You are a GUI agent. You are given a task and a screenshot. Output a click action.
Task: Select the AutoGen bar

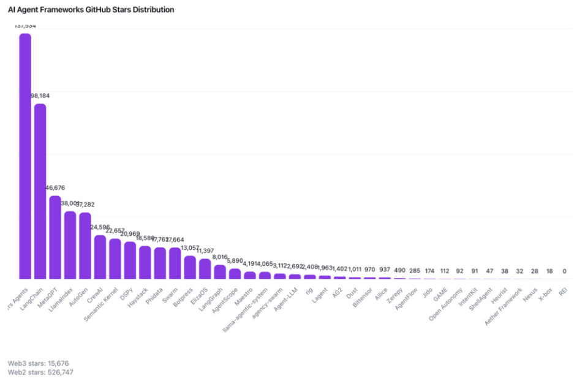85,246
